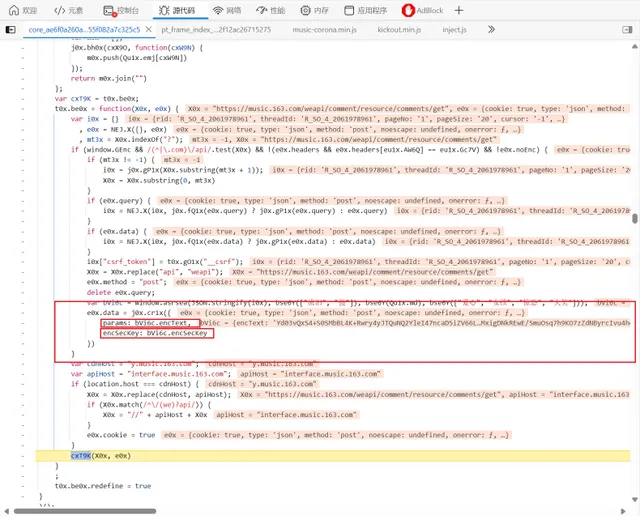
Task: Select the Sources (源代码) tab
Action: click(177, 10)
